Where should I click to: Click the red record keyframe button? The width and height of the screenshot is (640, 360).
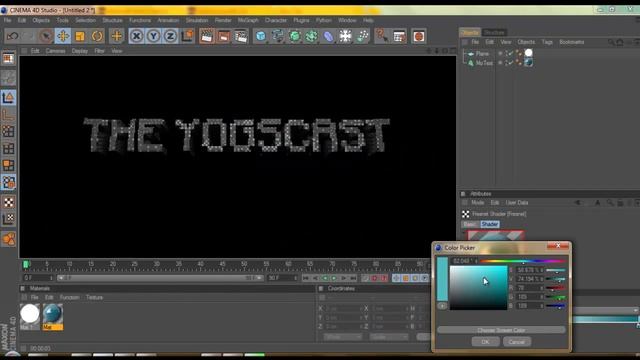coord(374,278)
